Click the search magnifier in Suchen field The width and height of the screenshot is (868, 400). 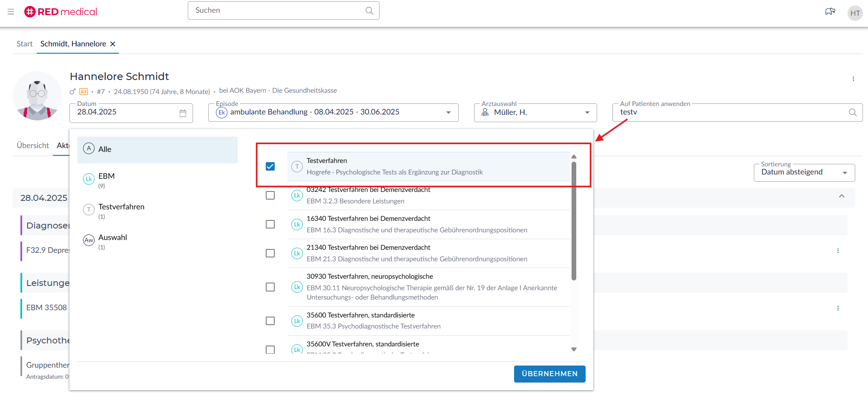click(x=369, y=11)
